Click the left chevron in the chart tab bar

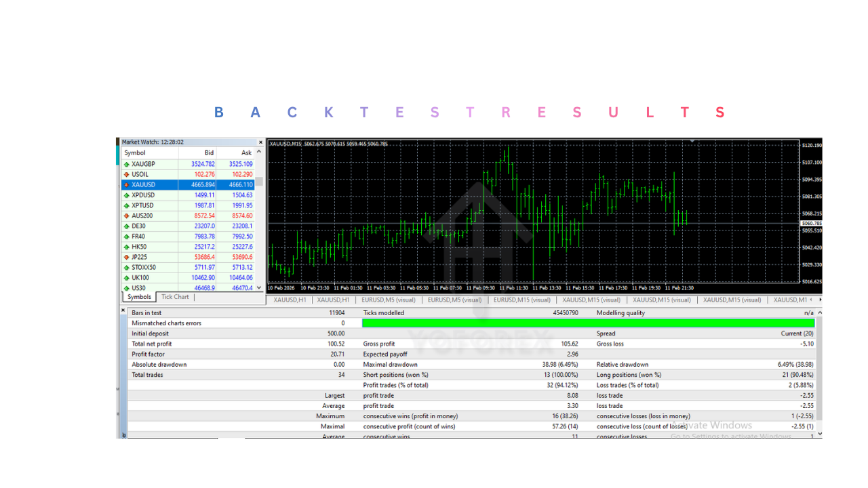(x=812, y=299)
